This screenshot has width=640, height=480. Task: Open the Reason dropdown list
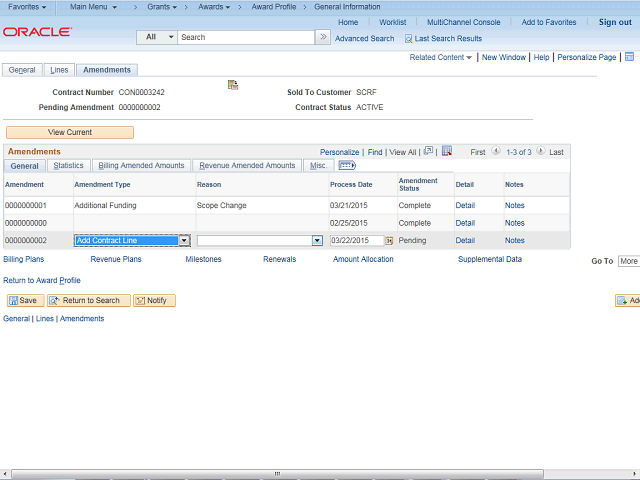tap(317, 241)
